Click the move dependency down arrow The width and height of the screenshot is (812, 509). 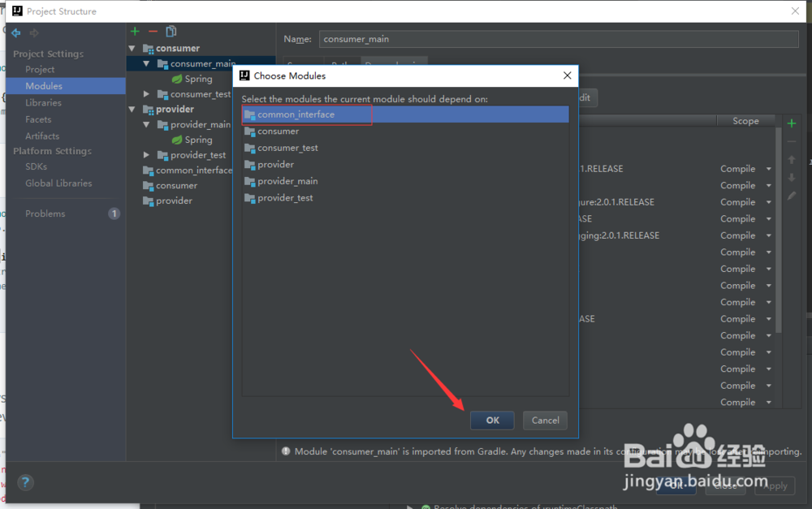point(791,178)
